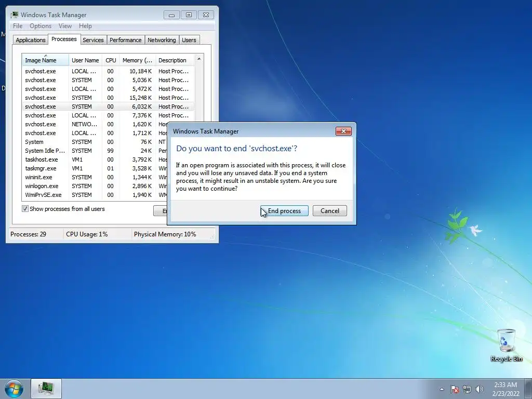Click the Show desktop strip on the taskbar
This screenshot has height=399, width=532.
[x=528, y=389]
